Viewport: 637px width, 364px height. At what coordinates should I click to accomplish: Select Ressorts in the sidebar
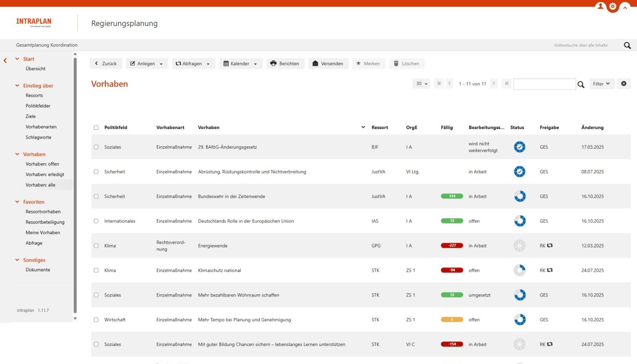(34, 96)
